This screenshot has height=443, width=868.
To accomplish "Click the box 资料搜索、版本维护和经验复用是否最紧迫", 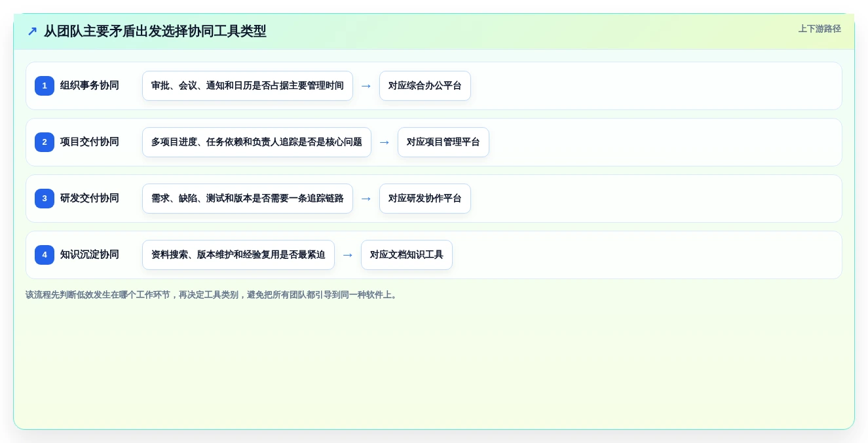I will (238, 255).
